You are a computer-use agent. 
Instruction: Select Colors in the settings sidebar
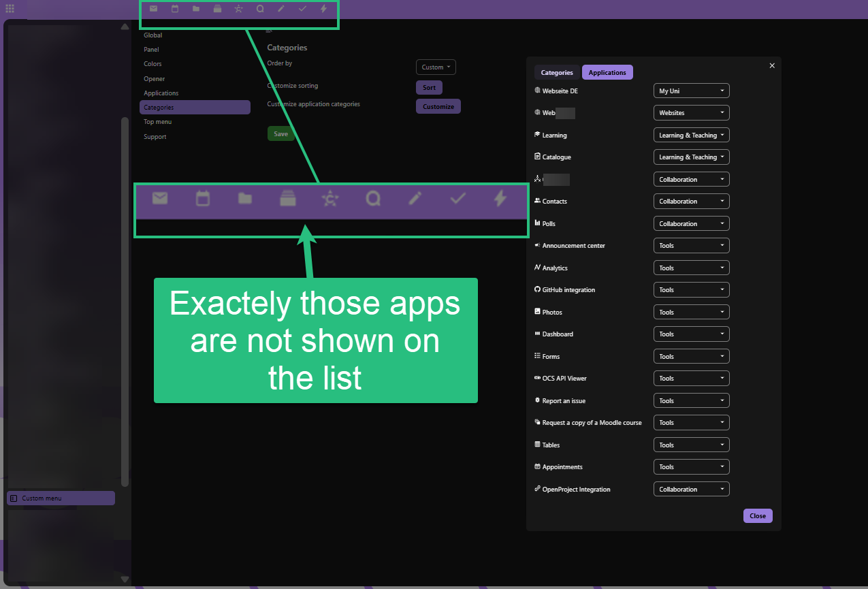tap(152, 64)
